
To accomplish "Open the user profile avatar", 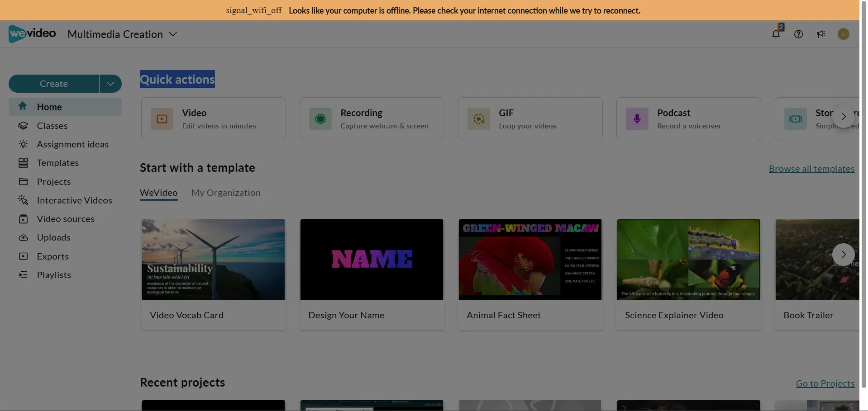I will coord(843,34).
